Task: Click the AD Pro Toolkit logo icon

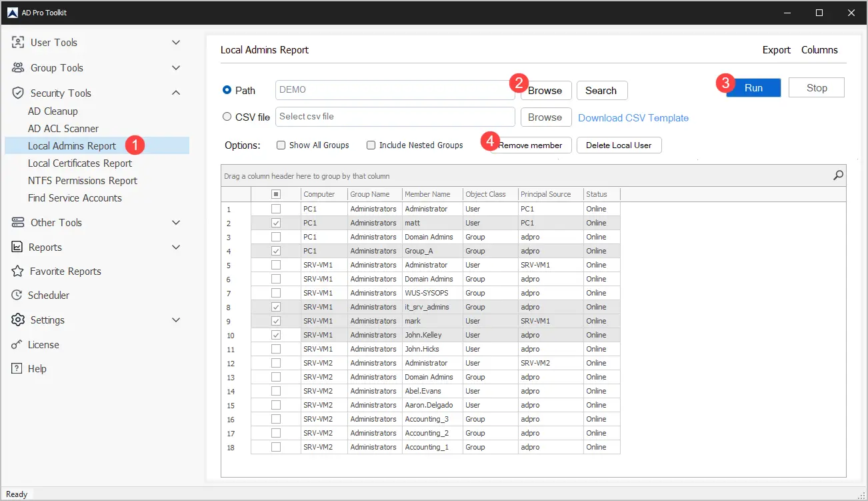Action: 13,13
